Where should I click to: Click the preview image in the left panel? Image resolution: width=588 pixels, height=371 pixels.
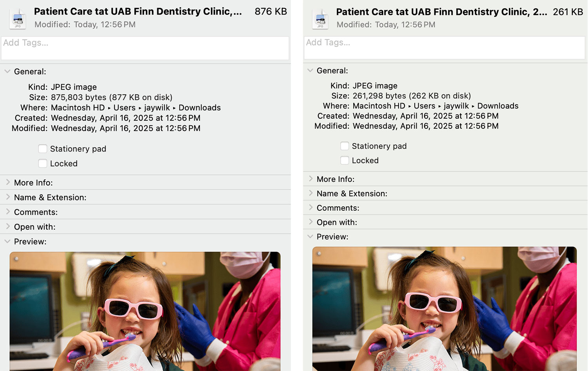pos(145,311)
